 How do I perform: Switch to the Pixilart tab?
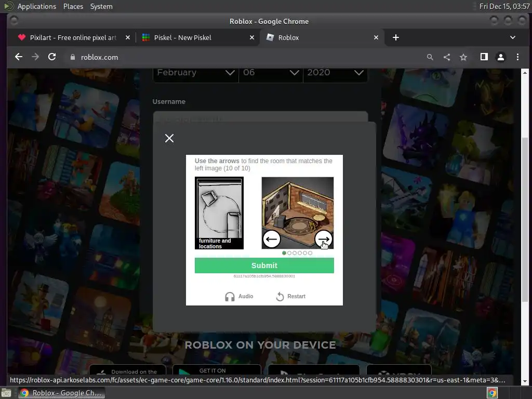[x=73, y=37]
